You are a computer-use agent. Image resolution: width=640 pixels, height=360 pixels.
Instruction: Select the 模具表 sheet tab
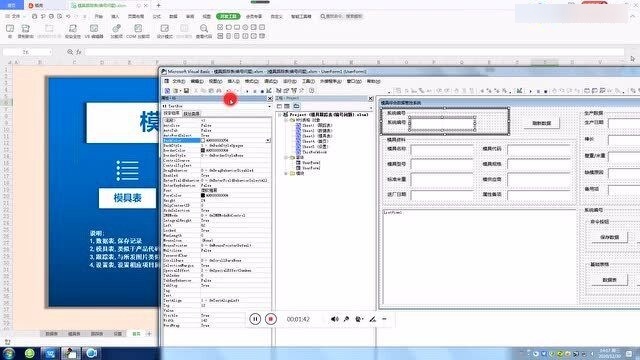tap(74, 334)
